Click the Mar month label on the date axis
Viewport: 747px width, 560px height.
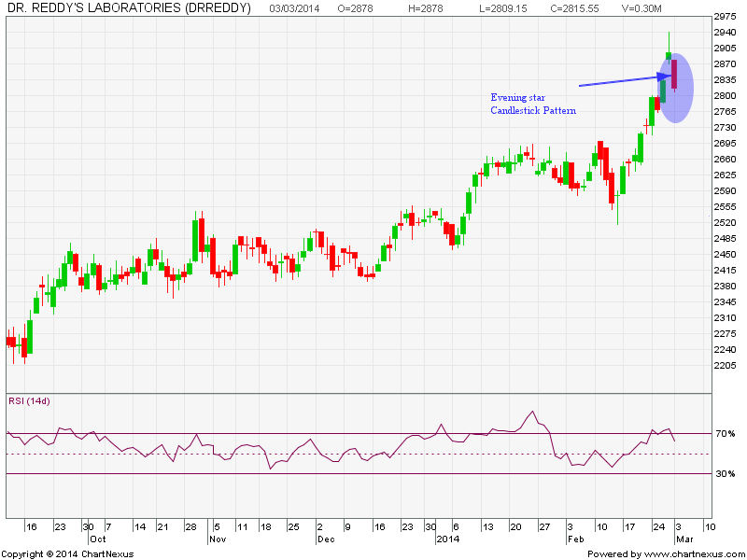click(684, 539)
